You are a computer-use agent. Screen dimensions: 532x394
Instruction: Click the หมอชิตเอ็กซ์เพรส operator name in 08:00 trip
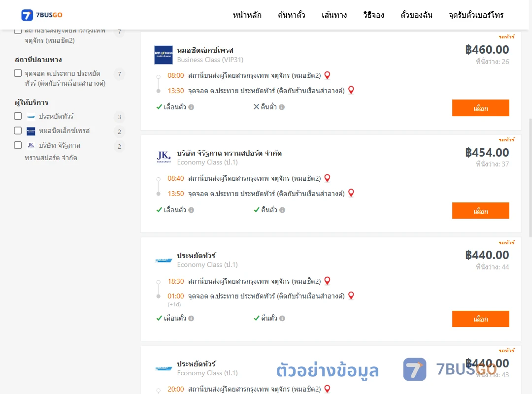click(x=205, y=50)
